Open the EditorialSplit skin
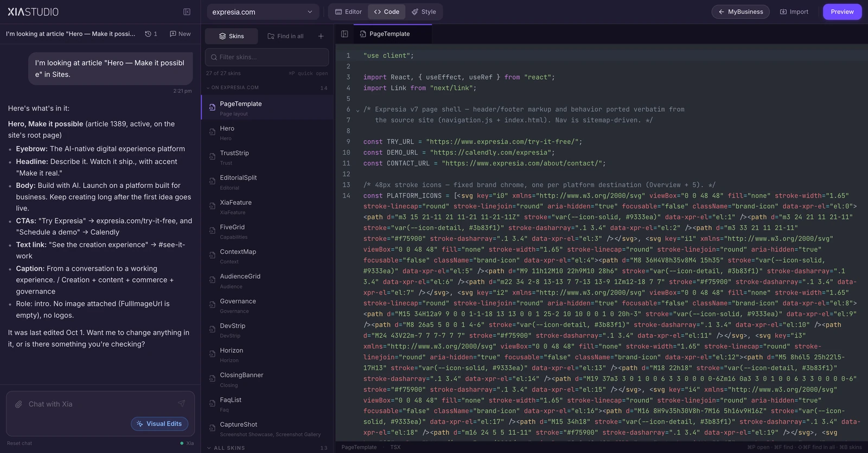The image size is (868, 453). (267, 182)
